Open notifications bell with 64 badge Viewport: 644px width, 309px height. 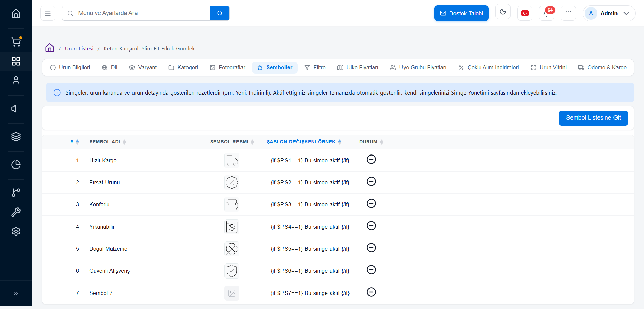[x=547, y=13]
